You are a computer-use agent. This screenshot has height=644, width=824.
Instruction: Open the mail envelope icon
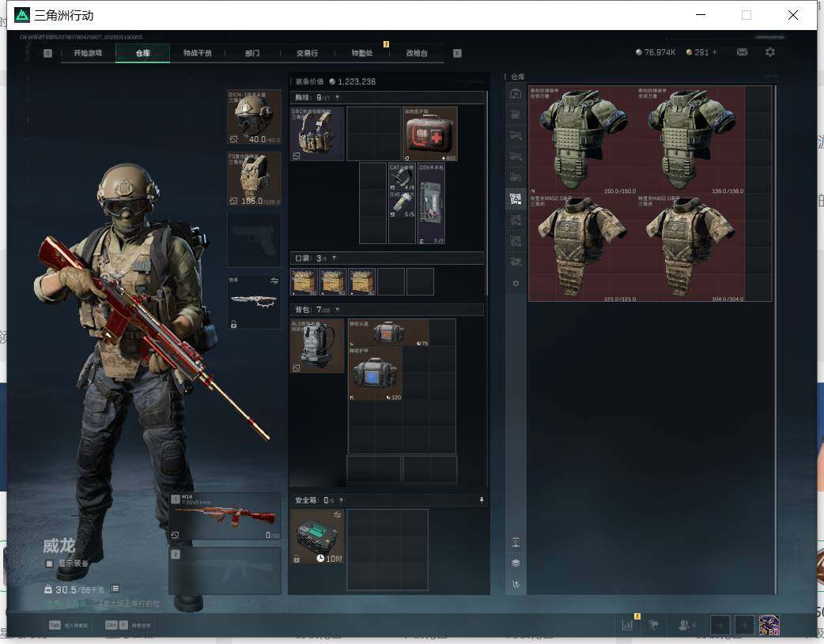click(742, 52)
